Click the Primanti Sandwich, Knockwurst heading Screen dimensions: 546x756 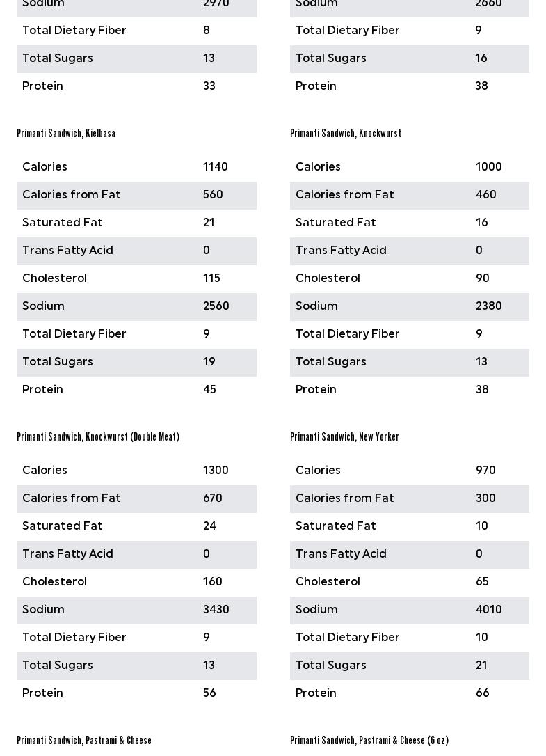point(346,134)
